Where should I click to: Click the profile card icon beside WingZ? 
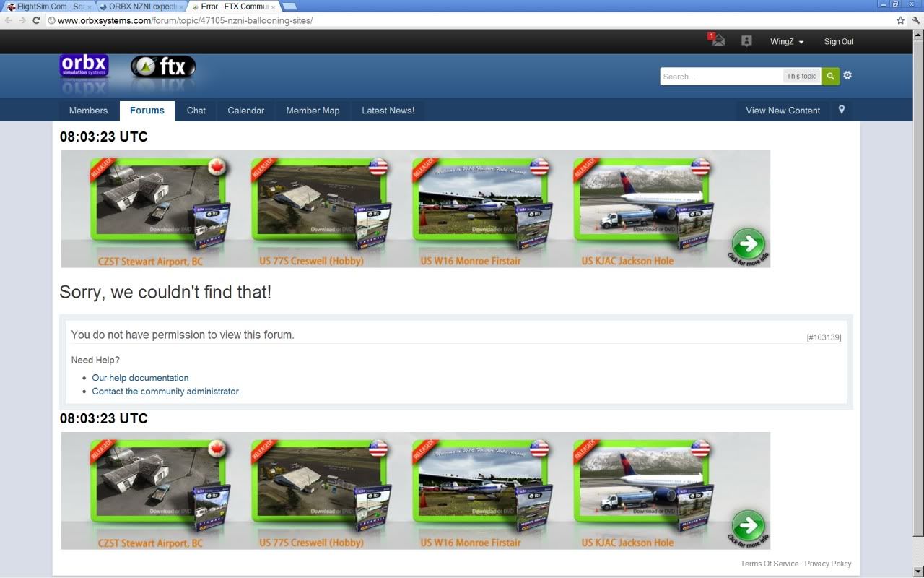[746, 41]
